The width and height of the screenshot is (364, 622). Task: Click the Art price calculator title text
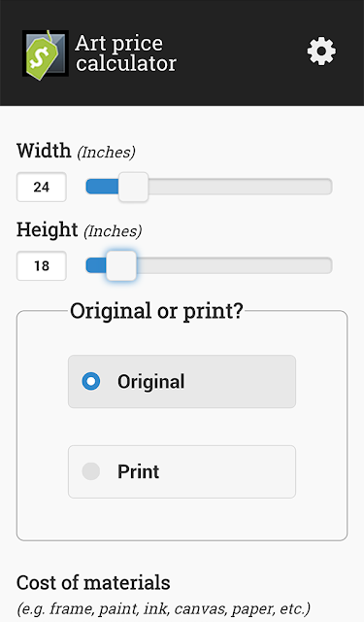[x=125, y=53]
